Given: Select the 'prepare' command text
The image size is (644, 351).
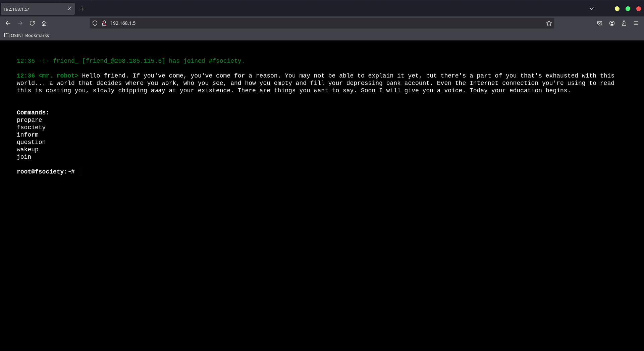Looking at the screenshot, I should 30,120.
